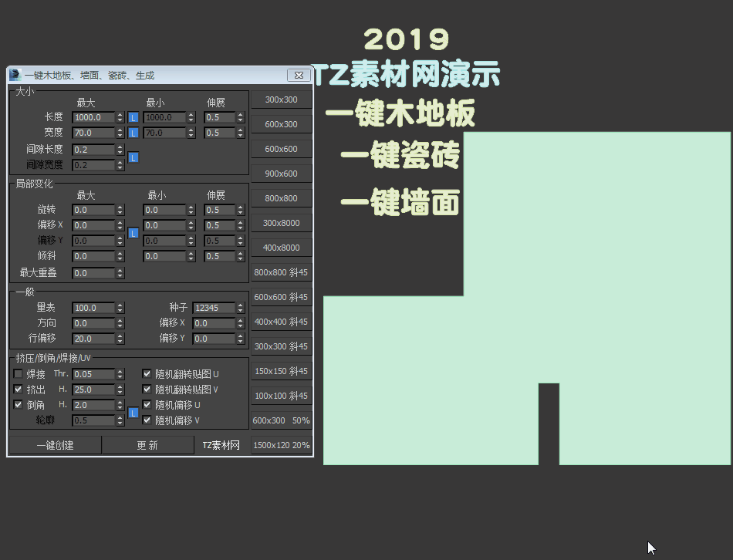733x560 pixels.
Task: Disable the 挤出 extrude checkbox
Action: click(19, 389)
